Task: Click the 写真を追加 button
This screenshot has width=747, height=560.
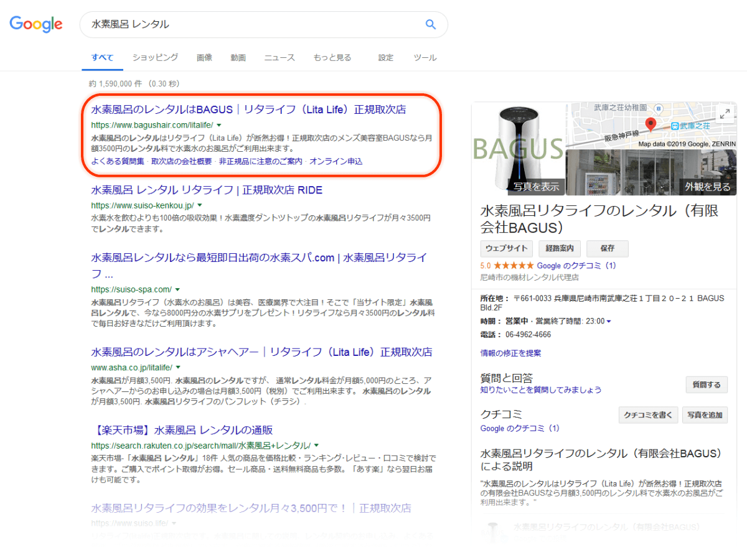Action: point(705,415)
